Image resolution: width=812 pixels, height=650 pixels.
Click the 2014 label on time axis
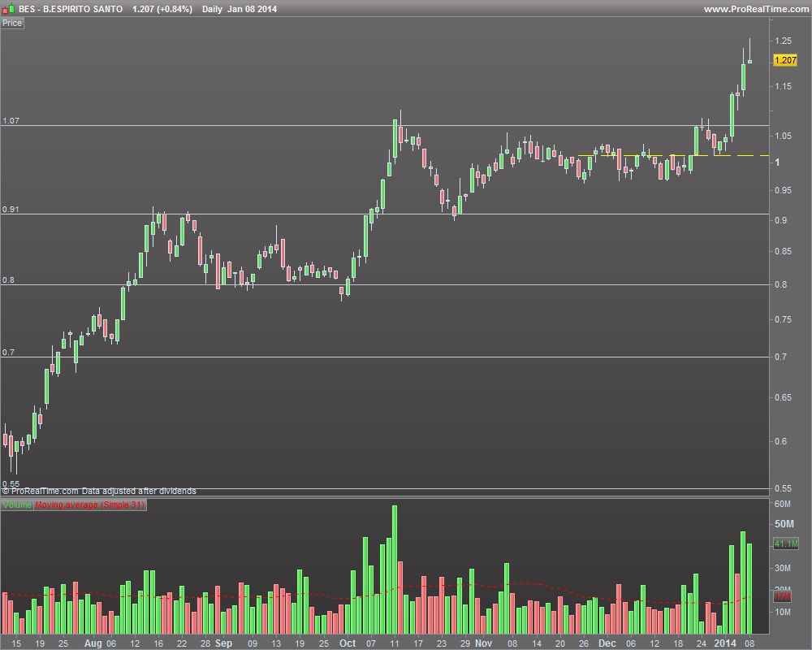(724, 643)
